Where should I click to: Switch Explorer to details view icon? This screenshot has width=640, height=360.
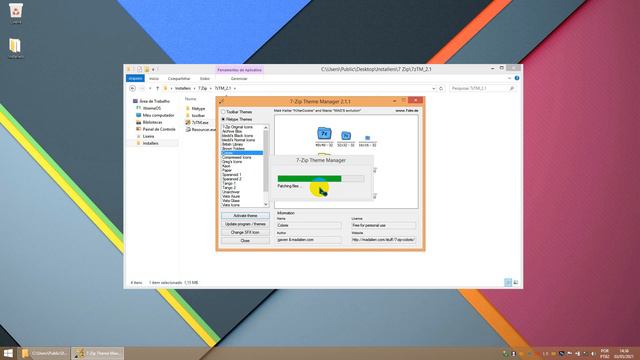[508, 282]
